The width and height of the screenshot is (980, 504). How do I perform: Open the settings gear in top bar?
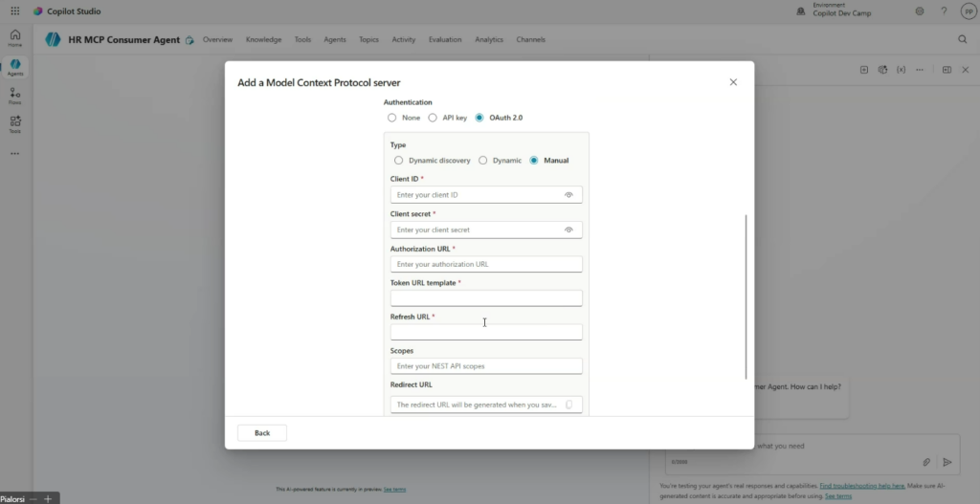[920, 11]
